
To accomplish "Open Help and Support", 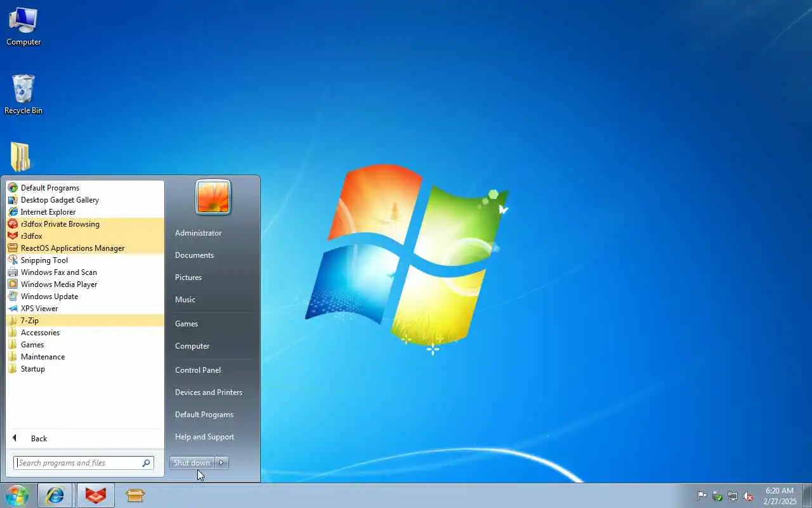I will coord(204,437).
